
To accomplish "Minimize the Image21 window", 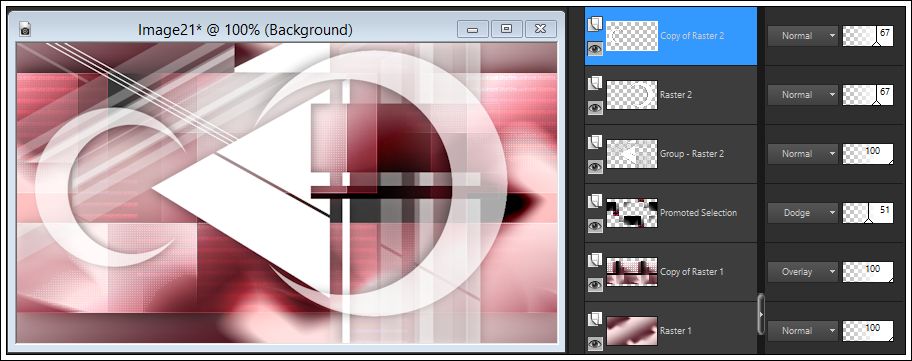I will pos(472,29).
